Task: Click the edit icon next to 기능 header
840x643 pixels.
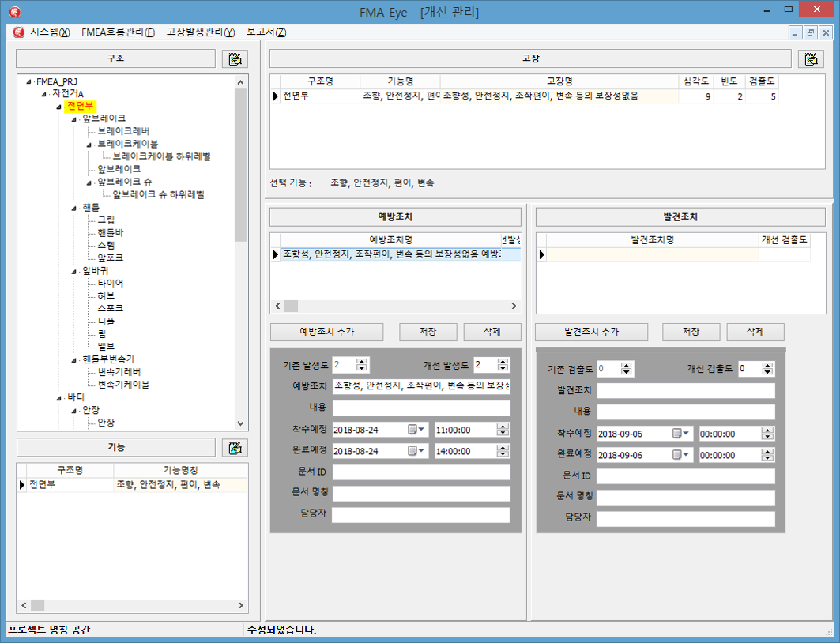Action: 235,448
